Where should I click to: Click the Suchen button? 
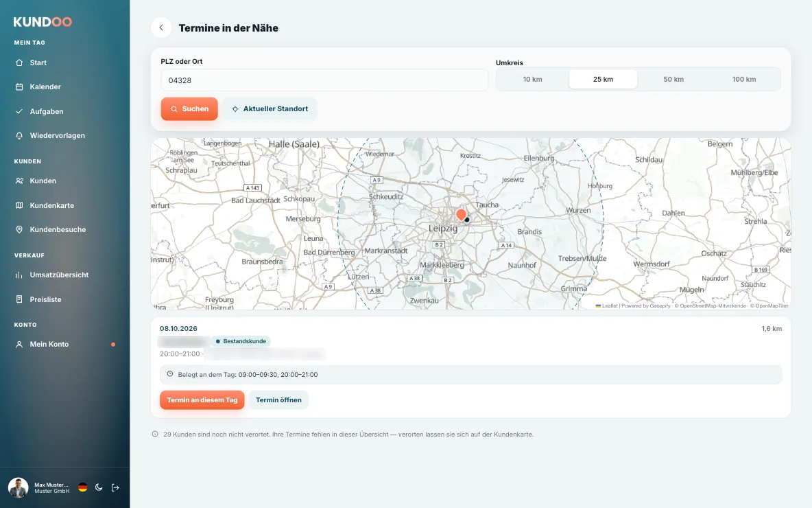pos(189,109)
